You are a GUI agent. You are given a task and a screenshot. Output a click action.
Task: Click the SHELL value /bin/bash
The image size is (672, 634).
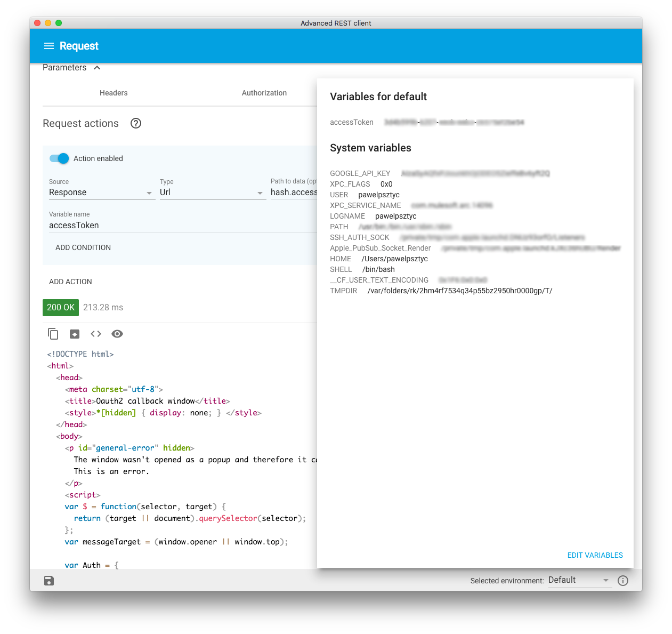[x=378, y=269]
